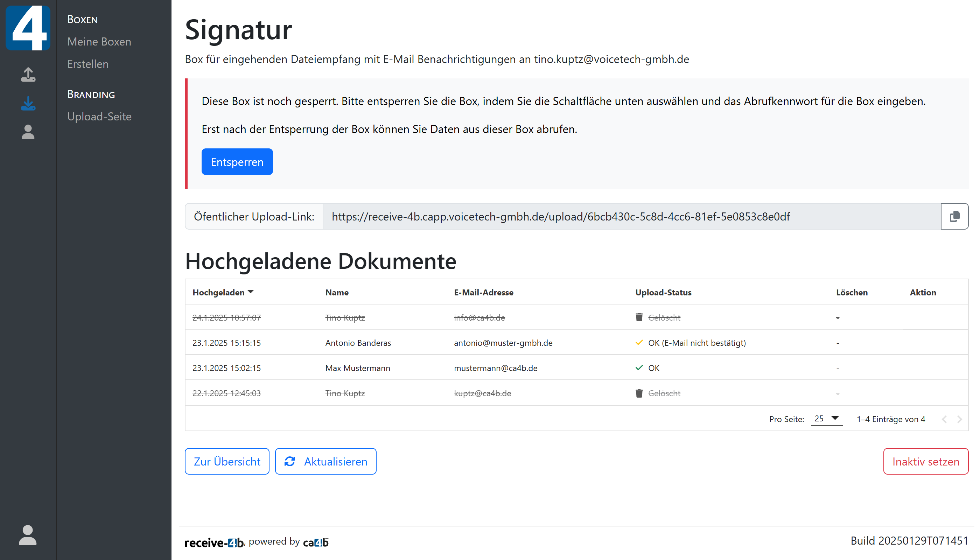Select Erstellen in the sidebar

tap(88, 64)
